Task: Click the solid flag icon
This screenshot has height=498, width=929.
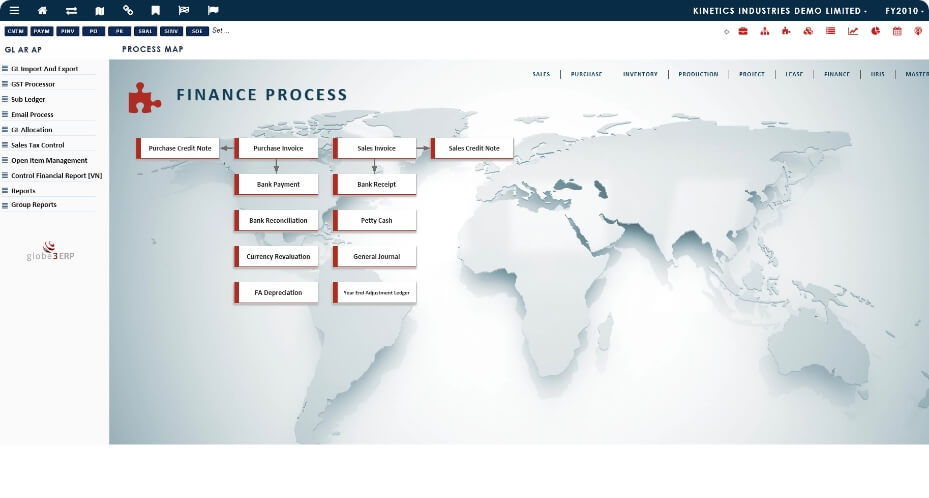Action: click(213, 10)
